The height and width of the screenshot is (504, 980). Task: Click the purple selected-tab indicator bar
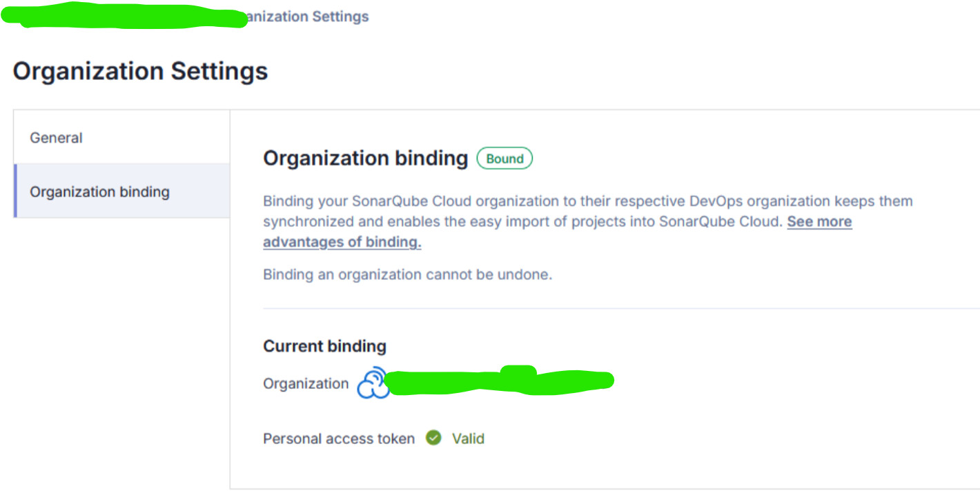click(15, 191)
